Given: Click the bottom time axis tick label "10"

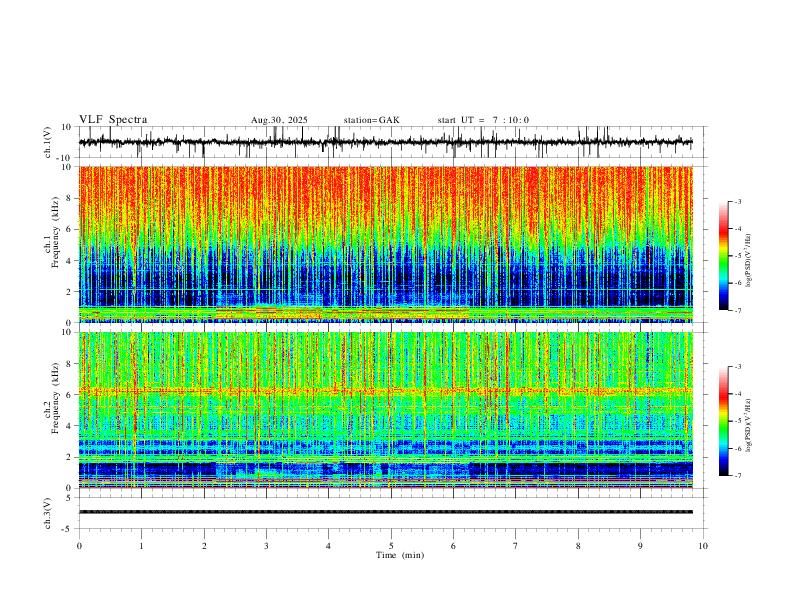Looking at the screenshot, I should [703, 546].
